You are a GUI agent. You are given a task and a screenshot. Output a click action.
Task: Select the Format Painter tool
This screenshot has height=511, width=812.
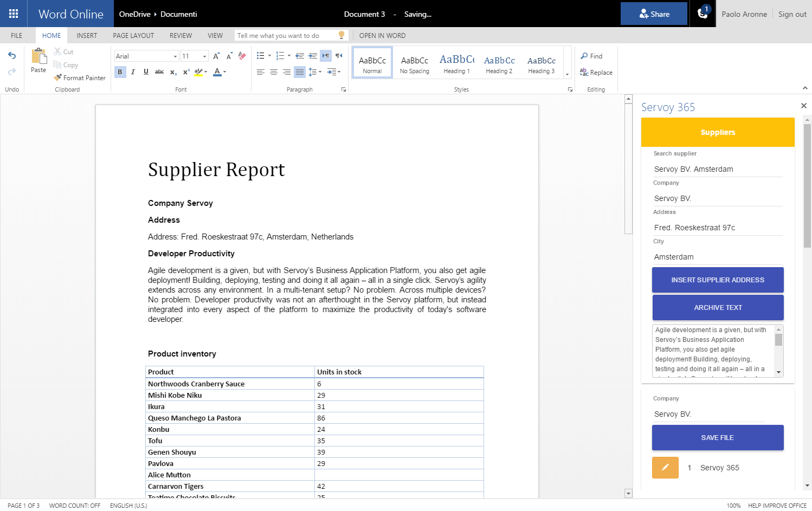pyautogui.click(x=80, y=78)
